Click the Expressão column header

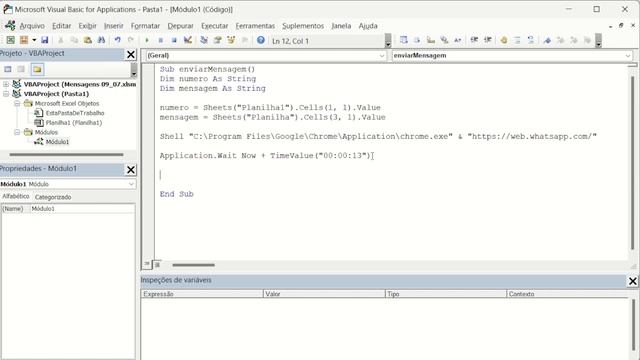[x=202, y=294]
